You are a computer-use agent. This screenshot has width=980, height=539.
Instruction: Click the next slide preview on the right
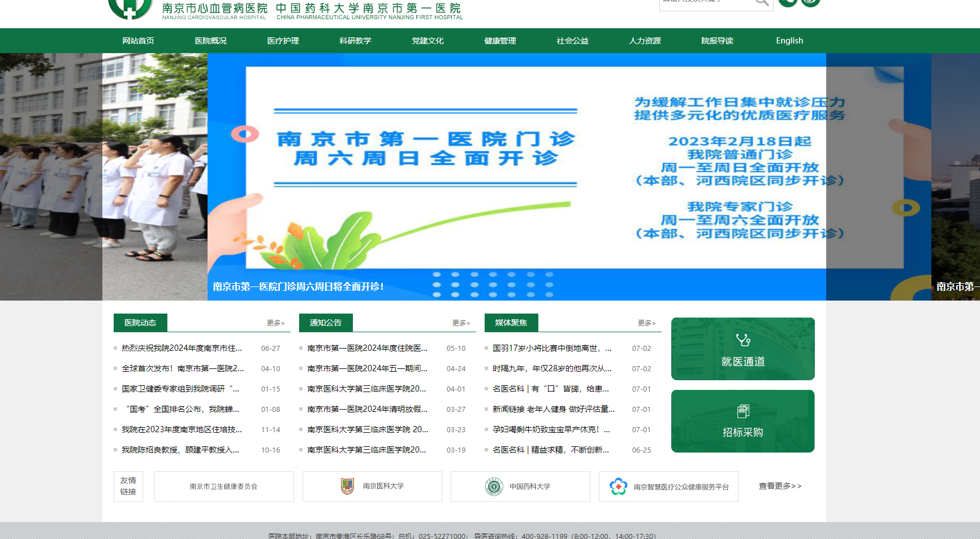[x=956, y=176]
